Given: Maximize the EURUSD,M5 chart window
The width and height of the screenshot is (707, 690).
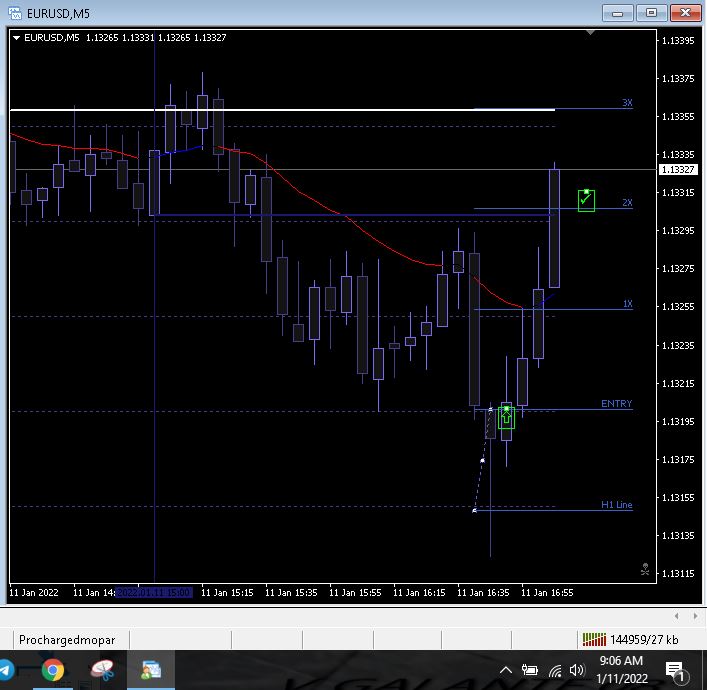Looking at the screenshot, I should (x=651, y=13).
